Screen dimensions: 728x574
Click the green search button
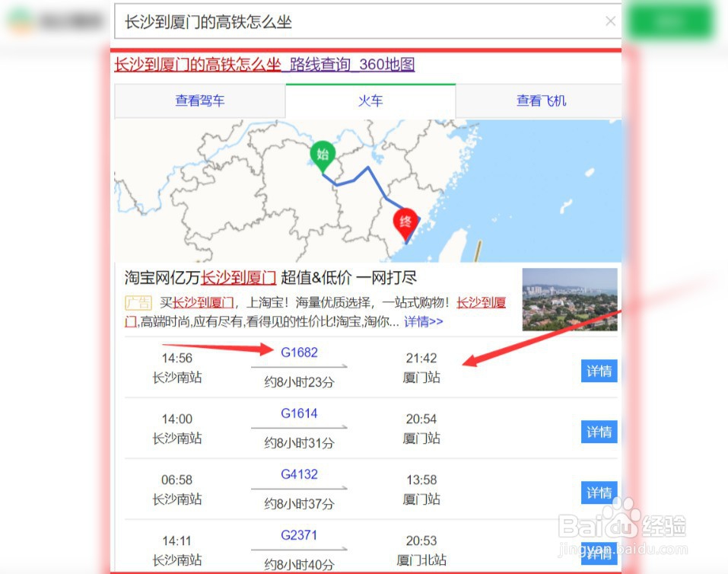670,21
